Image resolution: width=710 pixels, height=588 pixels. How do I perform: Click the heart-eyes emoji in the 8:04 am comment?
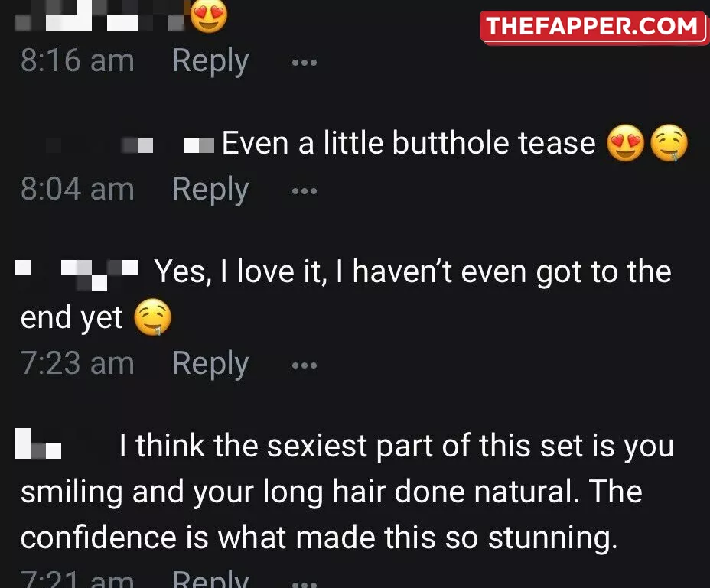(625, 143)
